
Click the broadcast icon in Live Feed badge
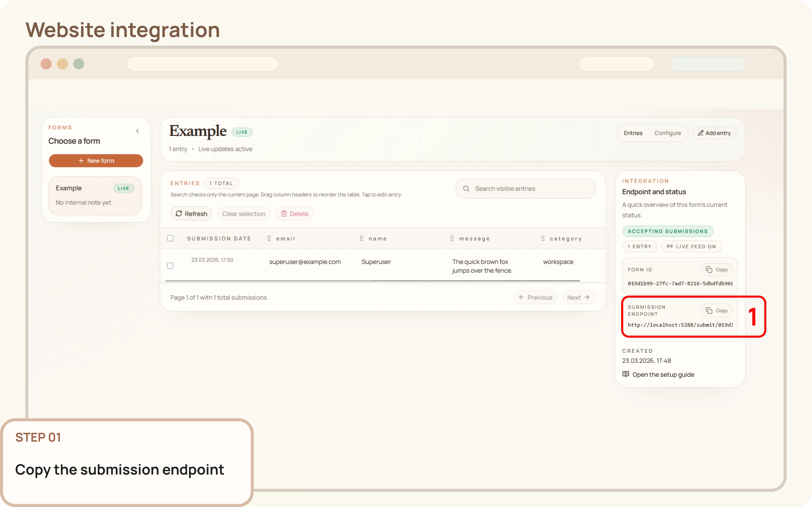669,246
